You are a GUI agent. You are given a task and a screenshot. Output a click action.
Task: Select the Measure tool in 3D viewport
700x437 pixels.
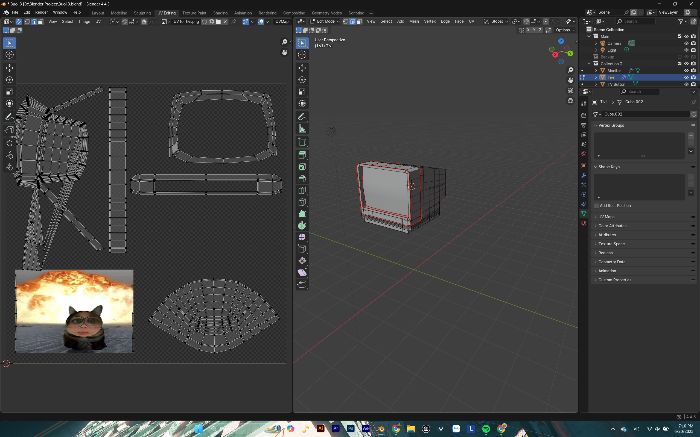pyautogui.click(x=302, y=129)
